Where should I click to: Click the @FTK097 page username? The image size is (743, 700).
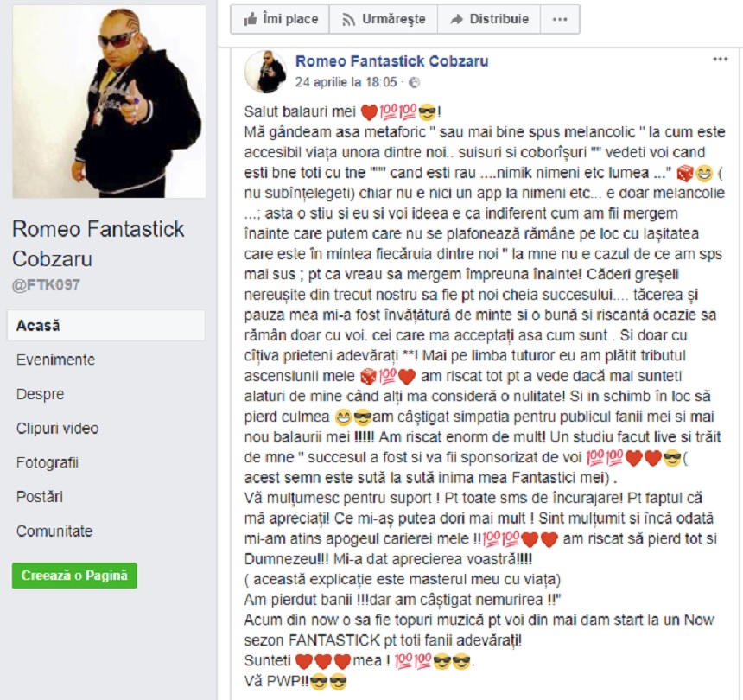coord(46,285)
